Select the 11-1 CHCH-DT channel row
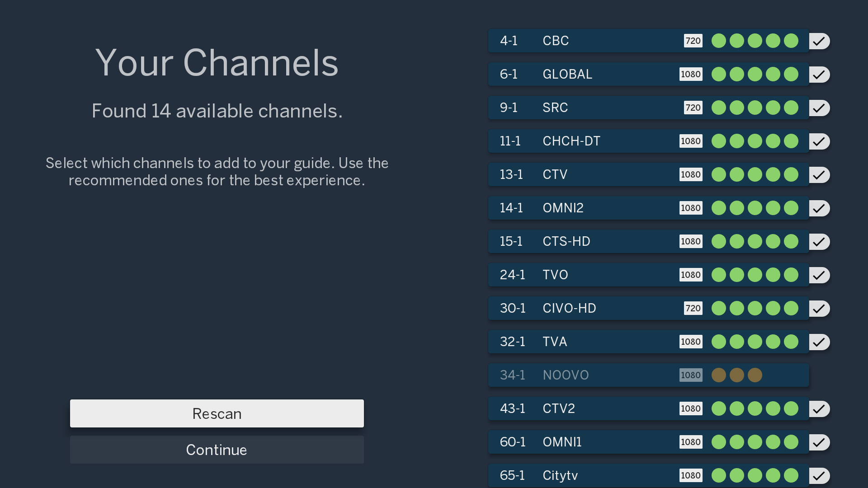The height and width of the screenshot is (488, 868). 649,141
